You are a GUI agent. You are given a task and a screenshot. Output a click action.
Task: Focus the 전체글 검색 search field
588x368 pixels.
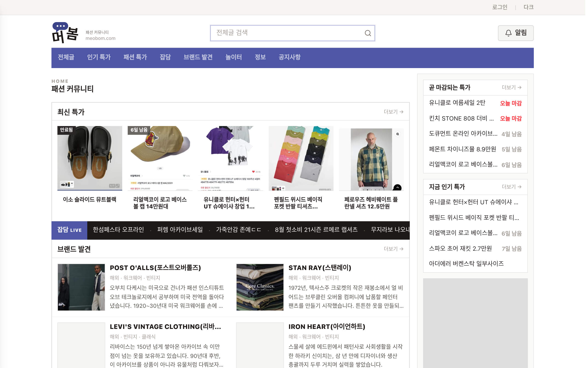click(x=294, y=33)
